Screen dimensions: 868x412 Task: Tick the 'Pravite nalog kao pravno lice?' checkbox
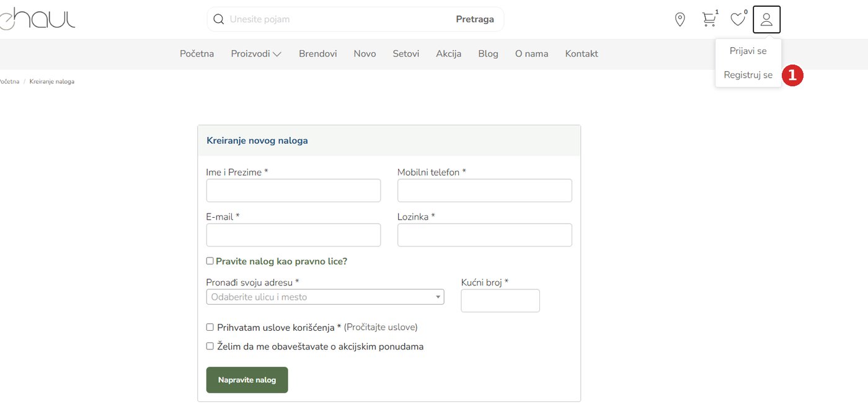click(210, 261)
